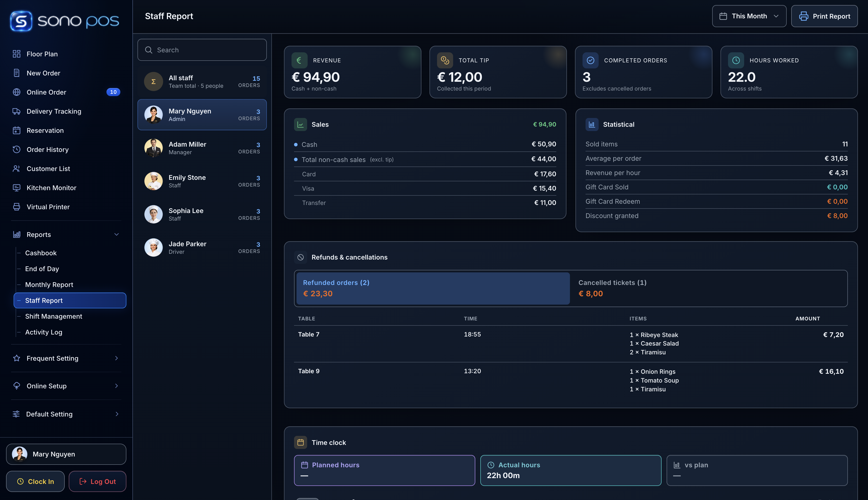Click the Sales line chart icon

[x=301, y=125]
